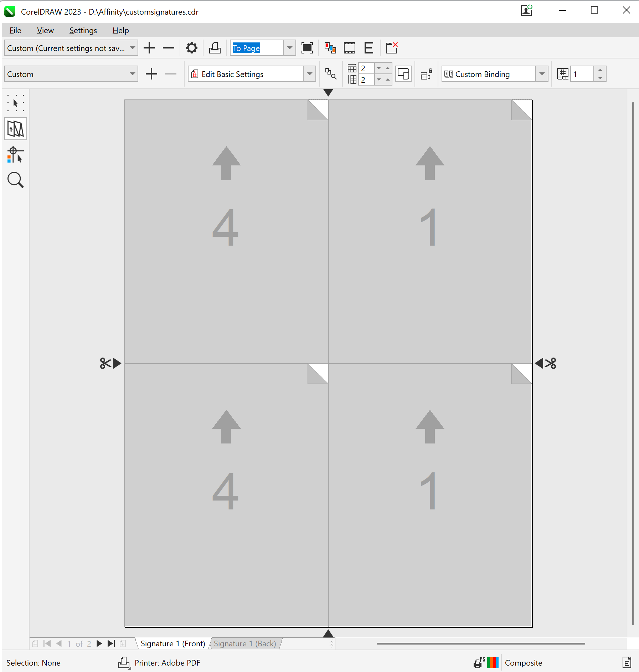Activate the Imposition Layout tool
Screen dimensions: 639x672
15,129
